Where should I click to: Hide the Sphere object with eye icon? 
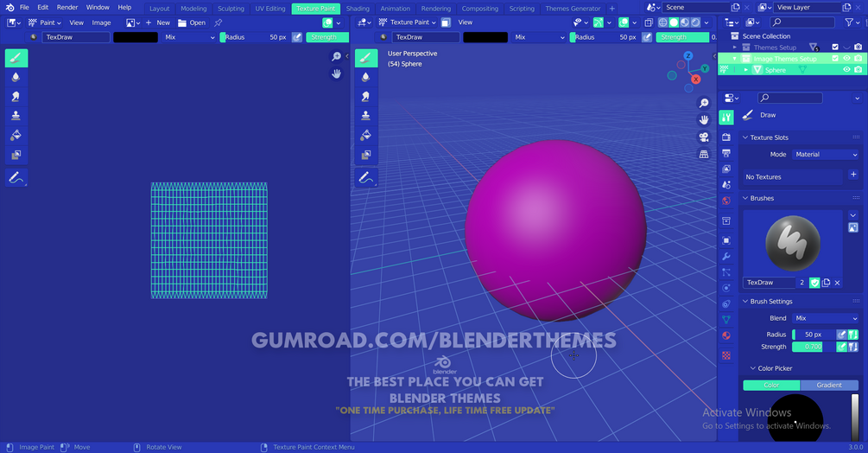point(846,70)
